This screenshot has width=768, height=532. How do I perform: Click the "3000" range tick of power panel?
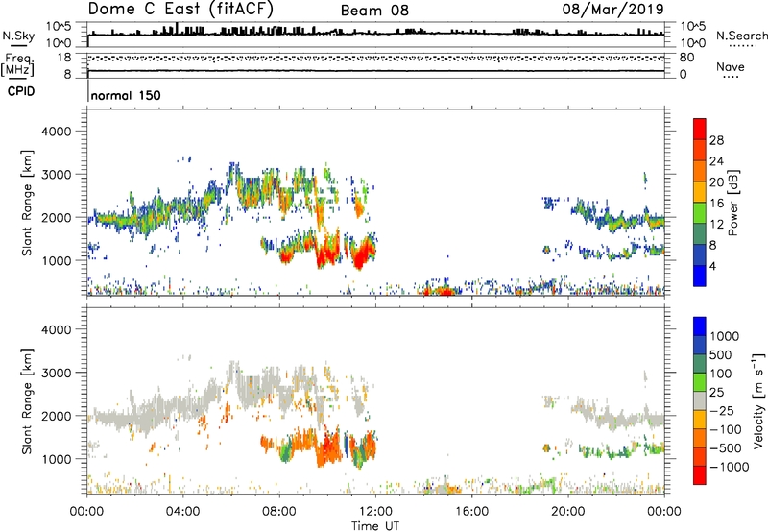[56, 175]
